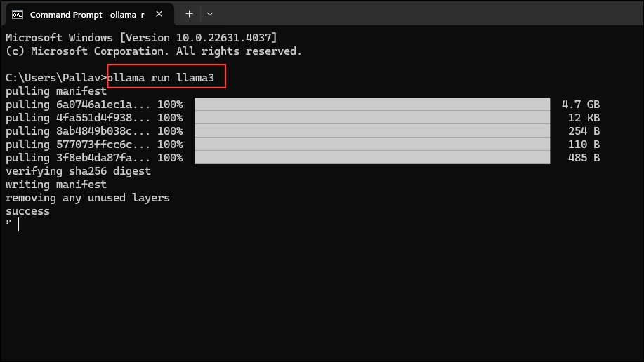Click the removing any unused layers line
Screen dimensions: 644x362
pyautogui.click(x=88, y=198)
